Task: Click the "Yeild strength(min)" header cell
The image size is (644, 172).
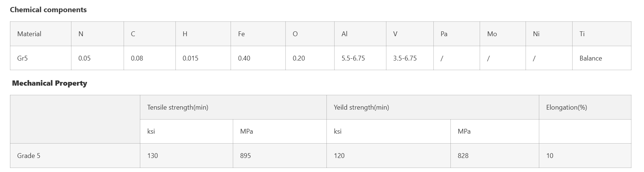Action: tap(361, 107)
